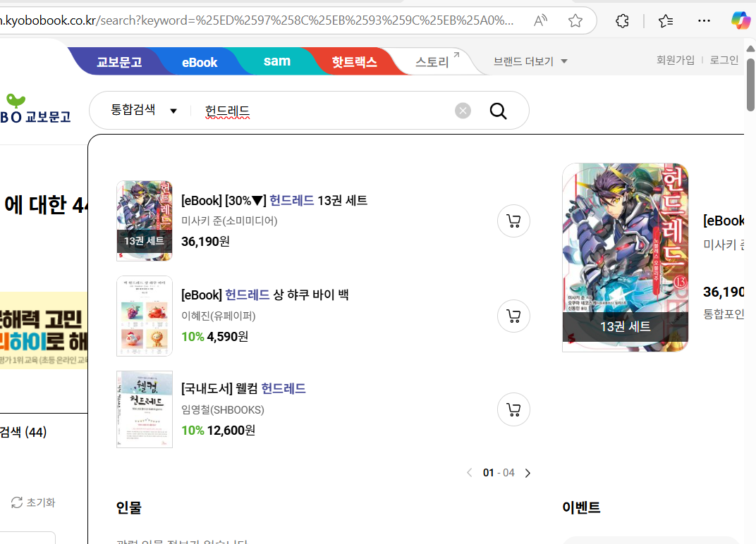Click the search magnifier icon
The height and width of the screenshot is (544, 756).
(498, 111)
